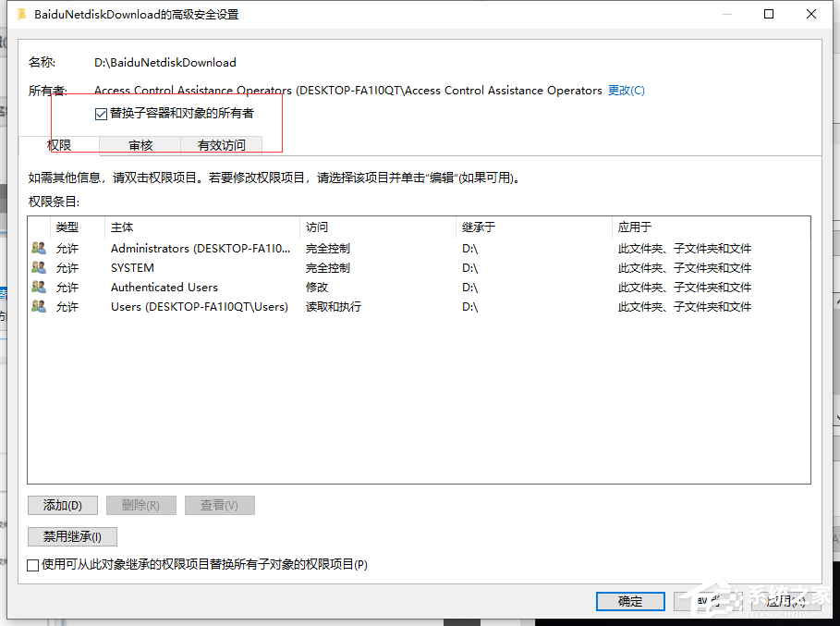Click the 查看(V) button

pyautogui.click(x=219, y=505)
